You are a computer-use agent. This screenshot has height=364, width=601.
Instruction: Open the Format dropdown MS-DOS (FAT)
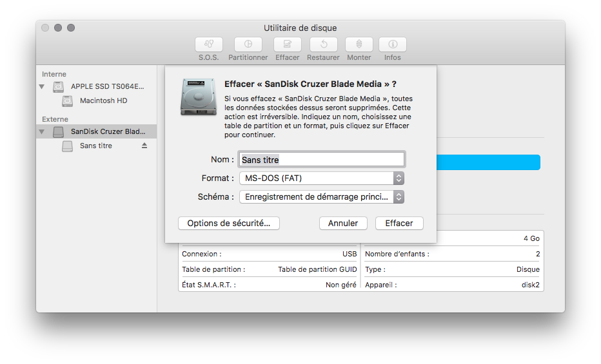pos(322,178)
